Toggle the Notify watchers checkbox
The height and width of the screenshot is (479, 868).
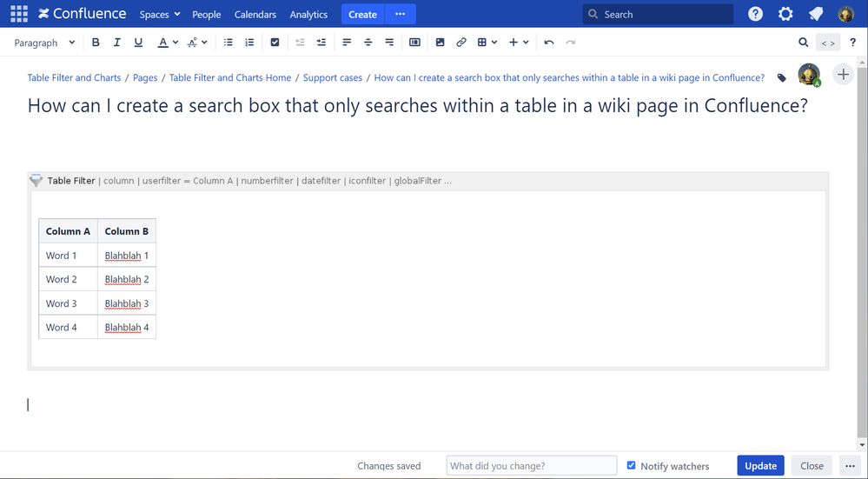click(x=631, y=465)
